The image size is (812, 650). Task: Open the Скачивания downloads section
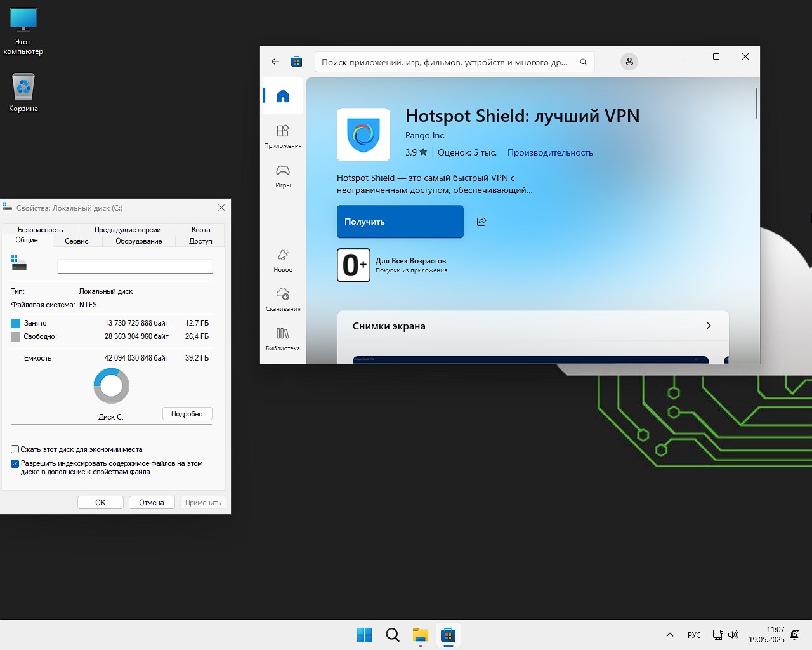283,299
